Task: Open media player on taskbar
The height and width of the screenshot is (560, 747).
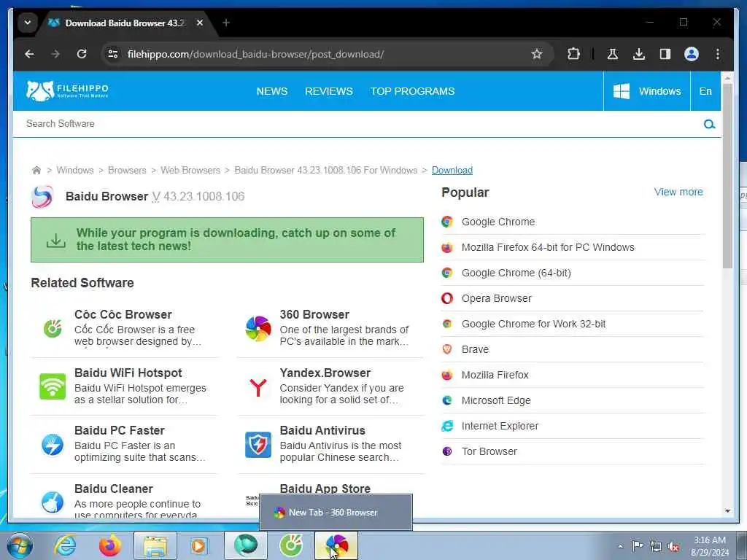Action: click(198, 545)
